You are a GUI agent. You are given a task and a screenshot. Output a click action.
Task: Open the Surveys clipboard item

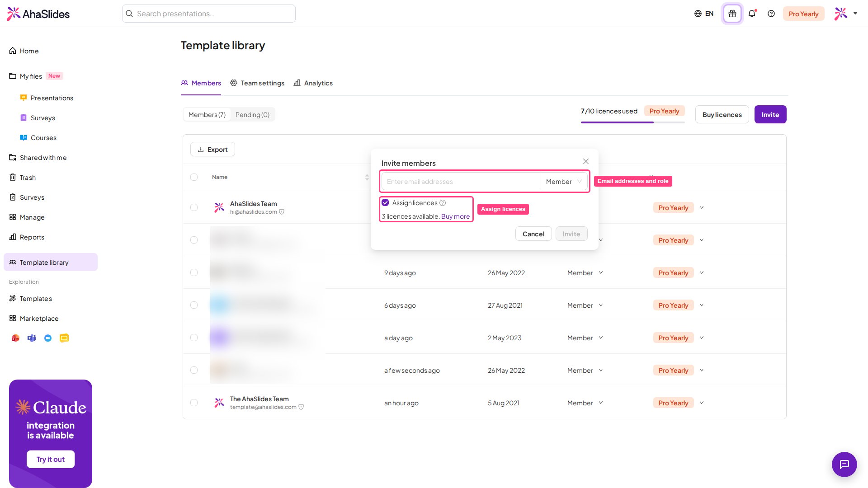pyautogui.click(x=27, y=197)
